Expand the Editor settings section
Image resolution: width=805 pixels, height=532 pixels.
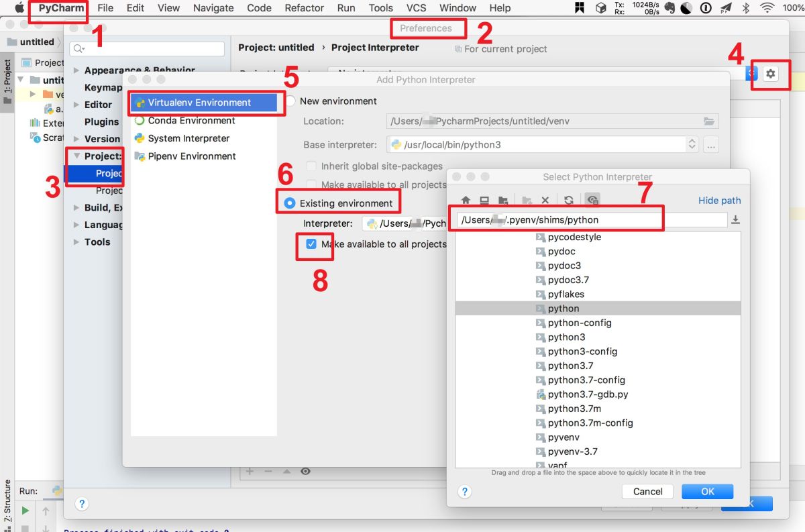tap(76, 105)
